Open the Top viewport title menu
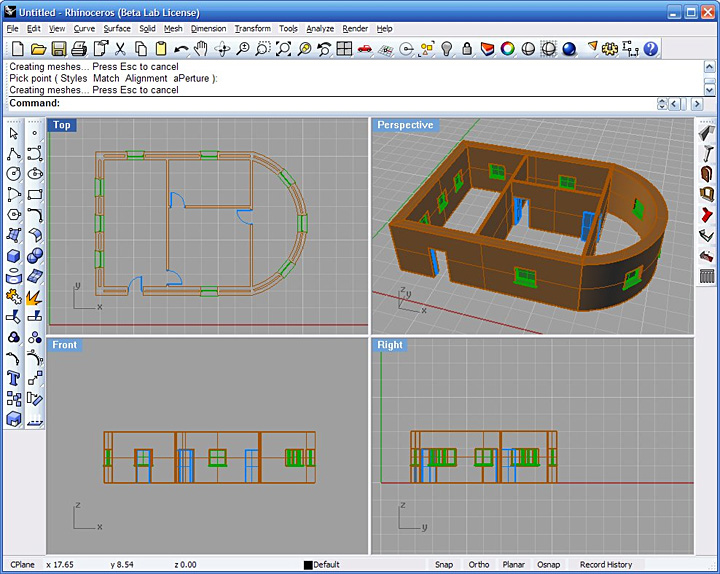Screen dimensions: 720x574 (x=62, y=125)
